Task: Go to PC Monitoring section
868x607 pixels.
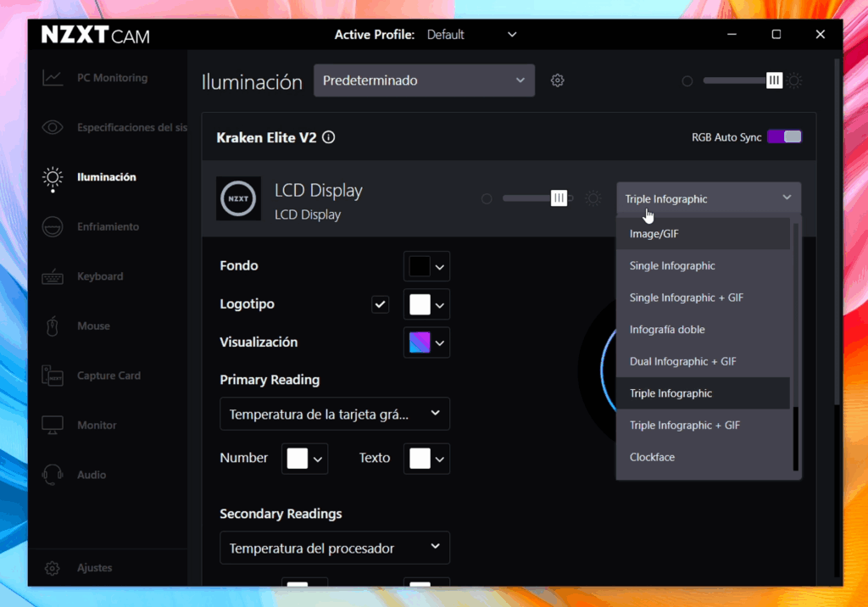Action: (x=113, y=77)
